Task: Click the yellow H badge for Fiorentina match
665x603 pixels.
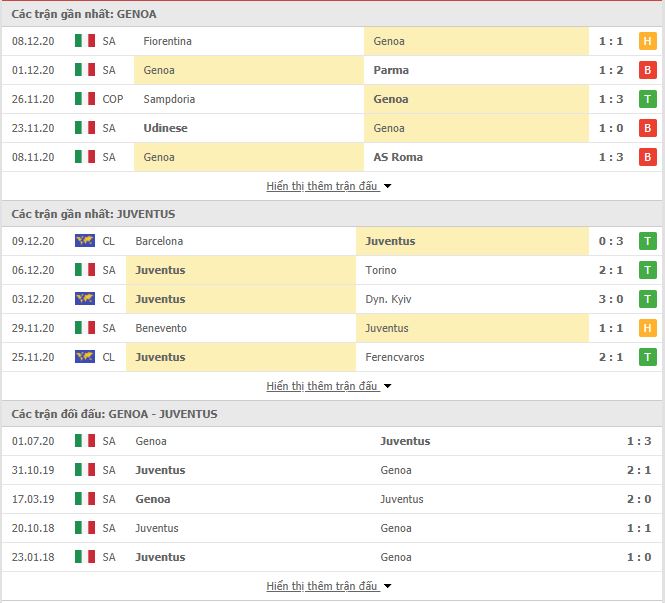Action: 647,41
